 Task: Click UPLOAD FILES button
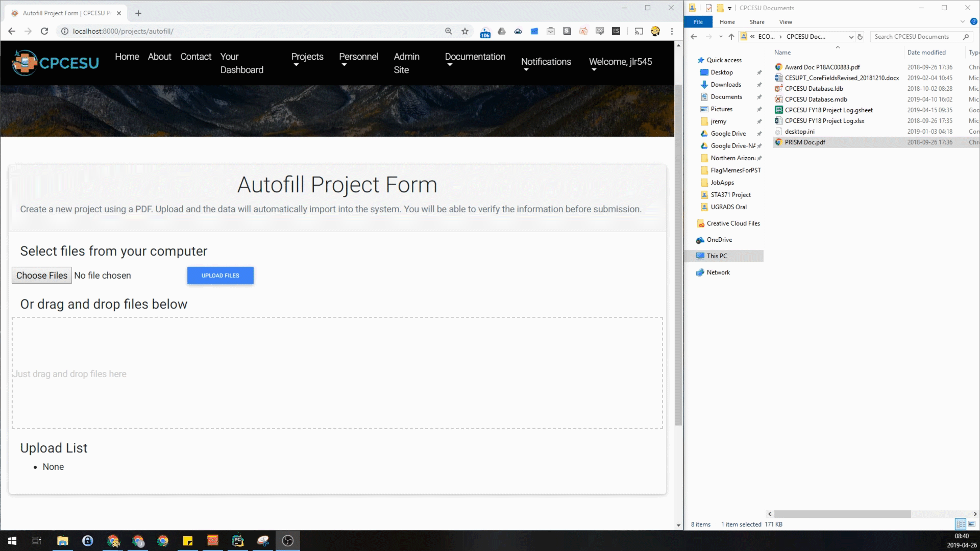pos(220,275)
